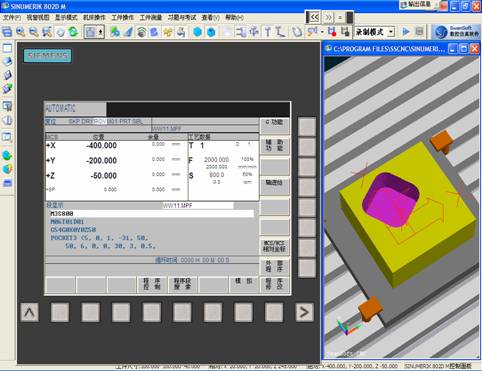This screenshot has height=371, width=482.
Task: Expand the small arrow beside the flag icon
Action: click(x=322, y=32)
